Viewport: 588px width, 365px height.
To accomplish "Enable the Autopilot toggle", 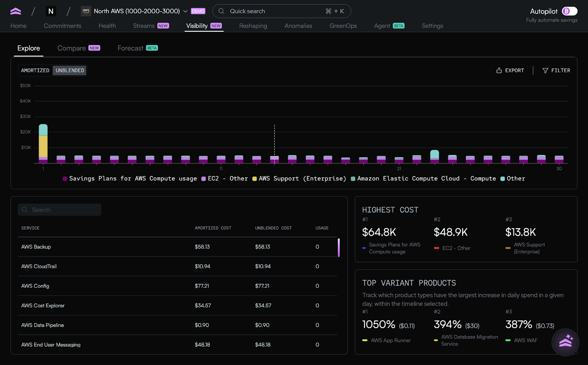I will 570,11.
